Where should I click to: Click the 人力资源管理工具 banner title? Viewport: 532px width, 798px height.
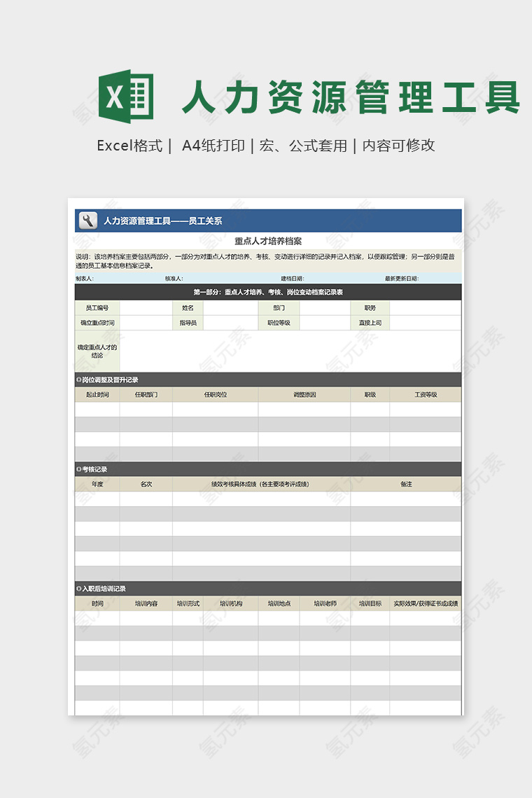(x=351, y=97)
